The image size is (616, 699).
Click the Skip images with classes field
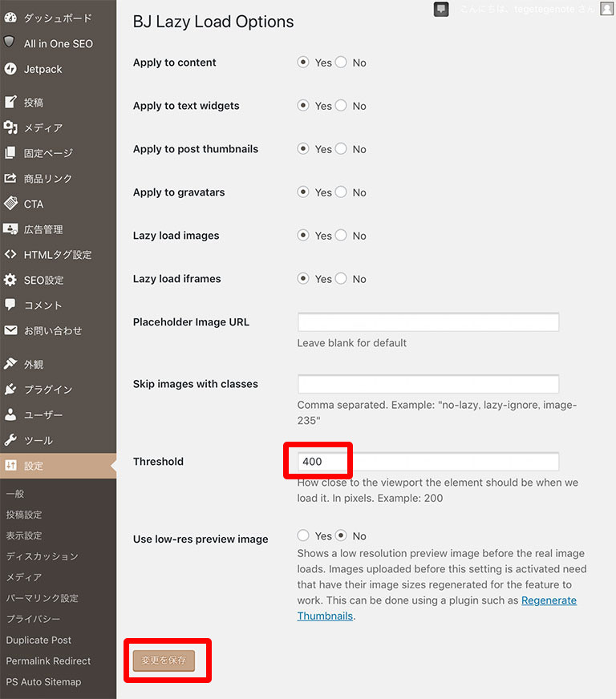coord(428,384)
